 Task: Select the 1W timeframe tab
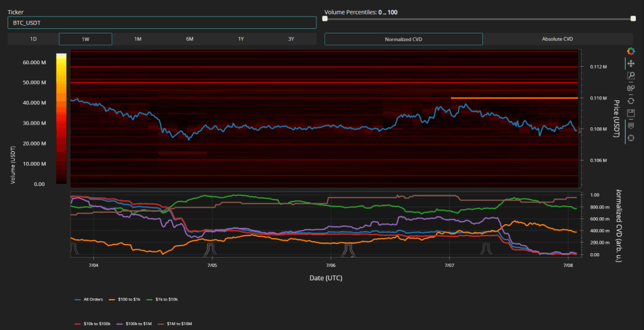tap(86, 39)
